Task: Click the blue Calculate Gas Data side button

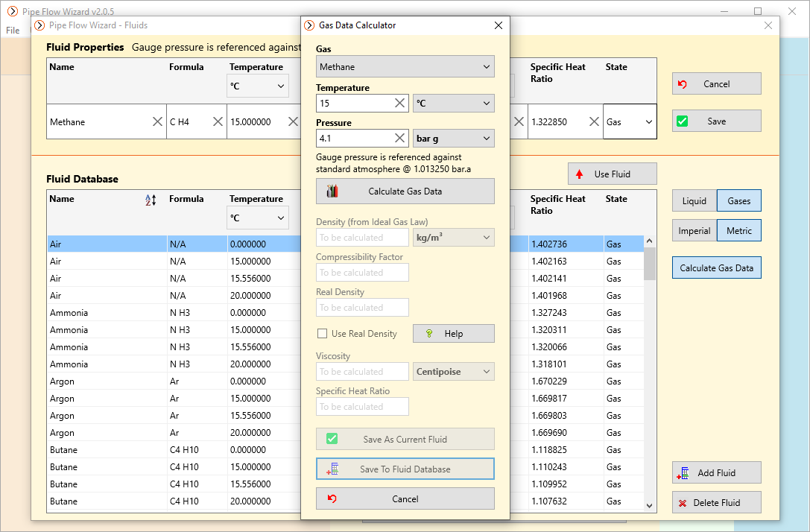Action: 717,268
